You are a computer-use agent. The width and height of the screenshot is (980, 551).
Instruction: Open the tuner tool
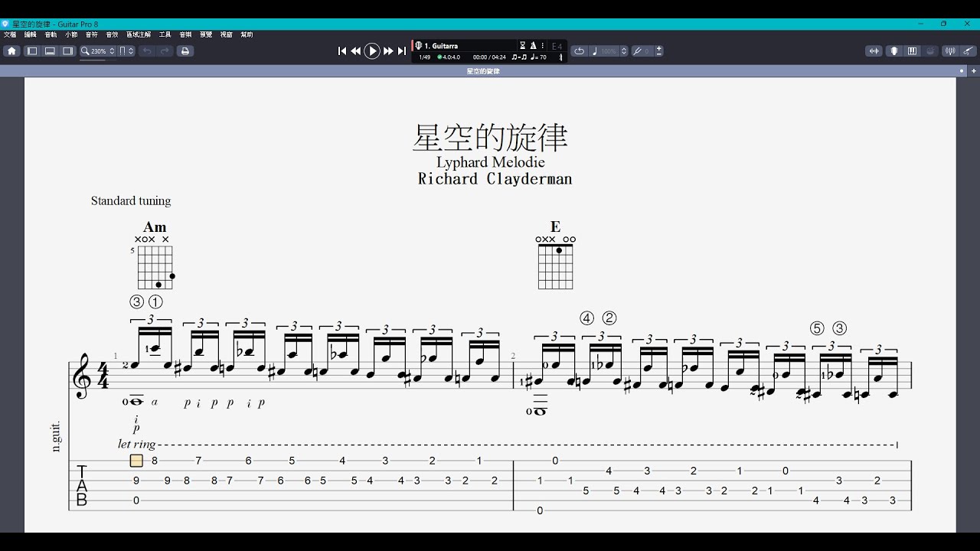point(950,51)
